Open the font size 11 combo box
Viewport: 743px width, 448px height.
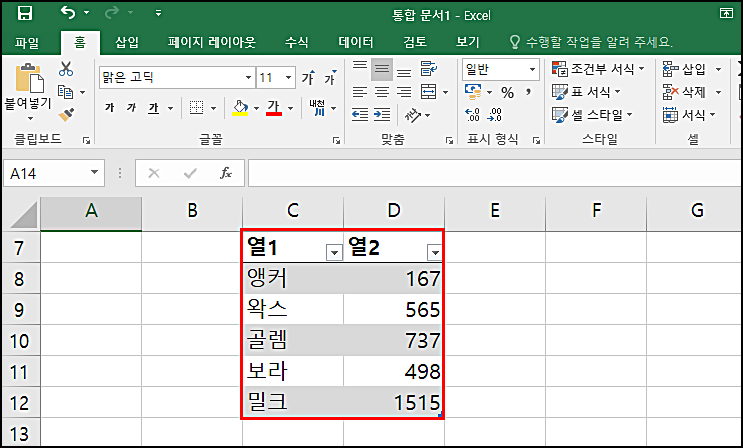click(x=276, y=77)
